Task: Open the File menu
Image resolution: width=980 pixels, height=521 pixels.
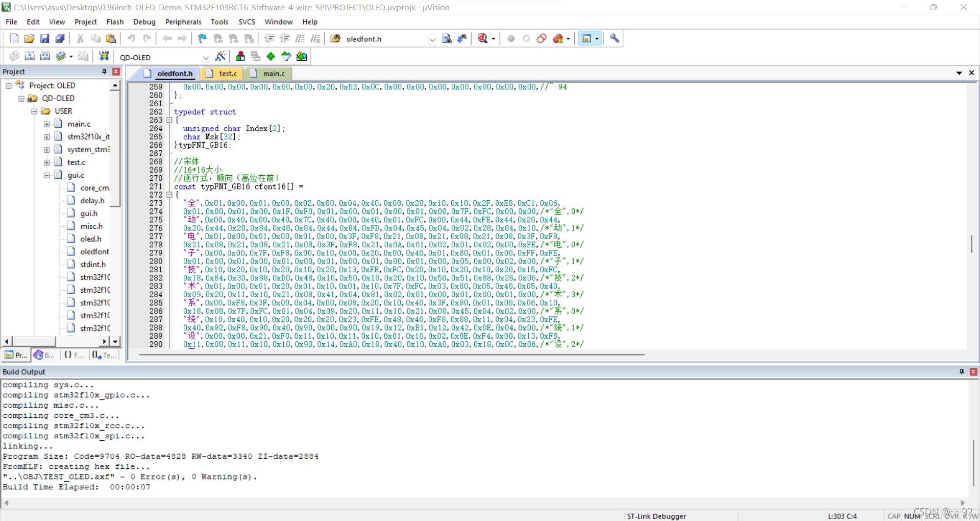Action: pos(11,22)
